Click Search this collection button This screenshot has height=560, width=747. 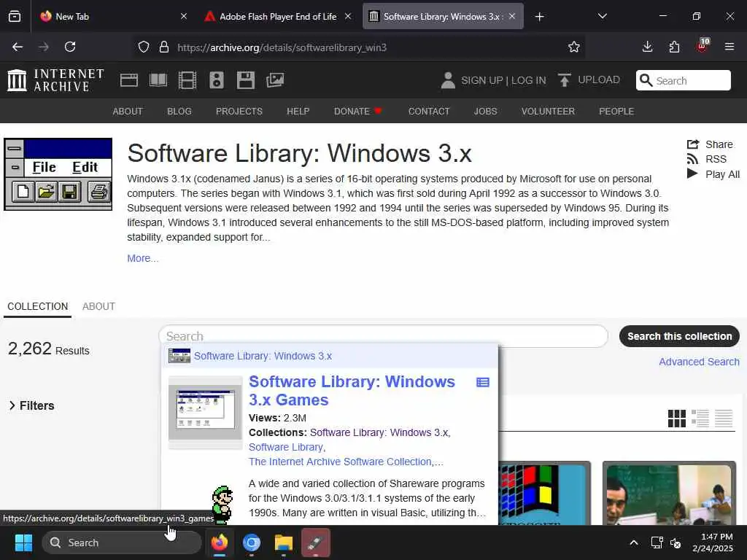pos(679,336)
